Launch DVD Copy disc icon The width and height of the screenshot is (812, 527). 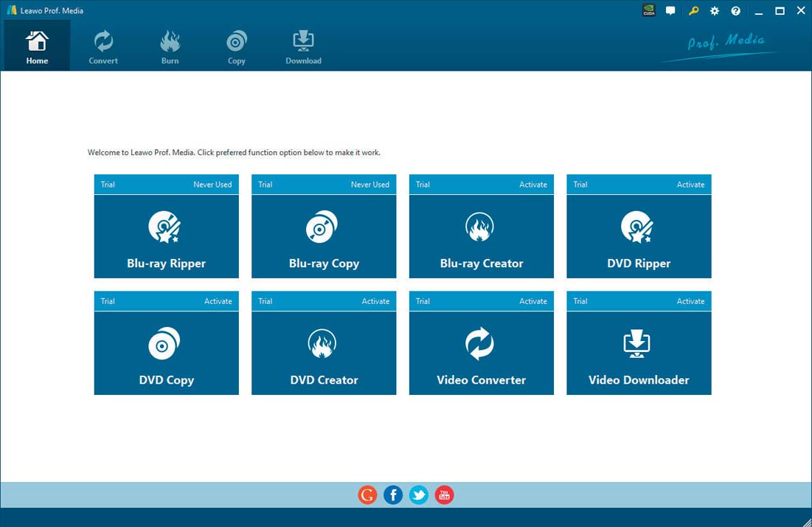point(164,343)
